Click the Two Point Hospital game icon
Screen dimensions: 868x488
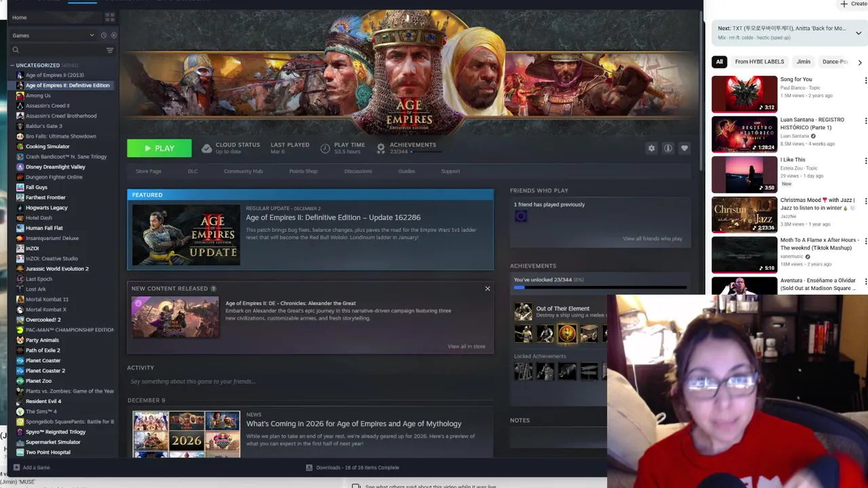20,452
